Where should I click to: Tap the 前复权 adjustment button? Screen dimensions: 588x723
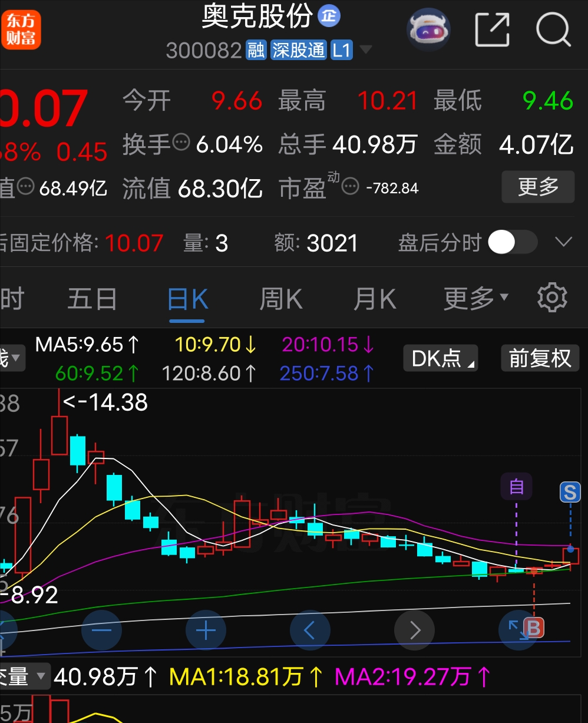(540, 358)
